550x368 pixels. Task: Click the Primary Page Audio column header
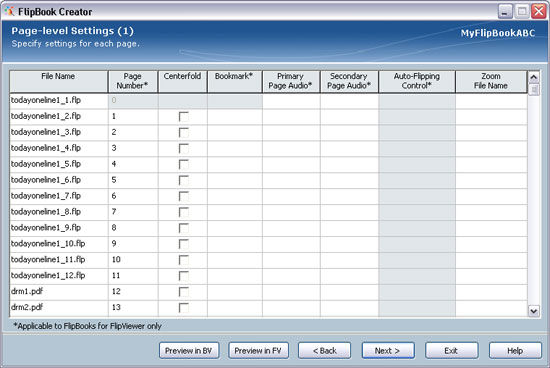pos(291,82)
